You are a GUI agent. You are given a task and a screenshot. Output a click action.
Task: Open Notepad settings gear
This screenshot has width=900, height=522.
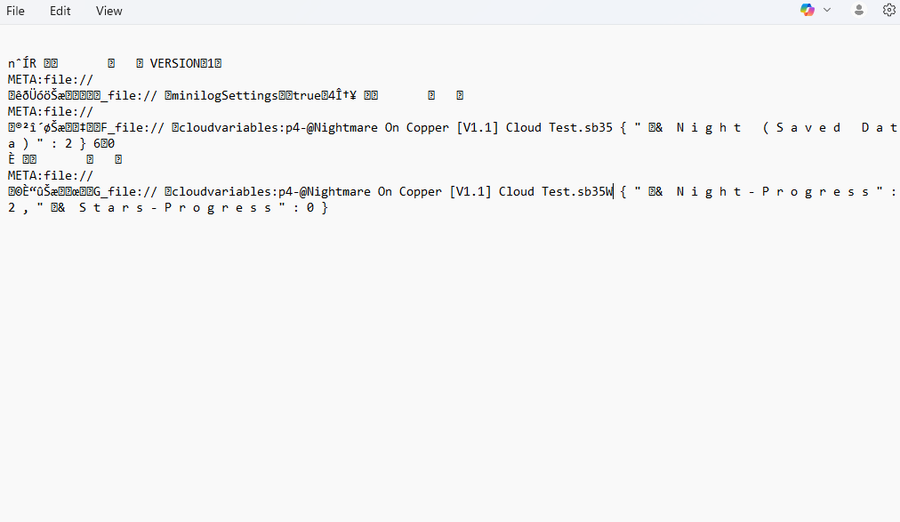889,10
